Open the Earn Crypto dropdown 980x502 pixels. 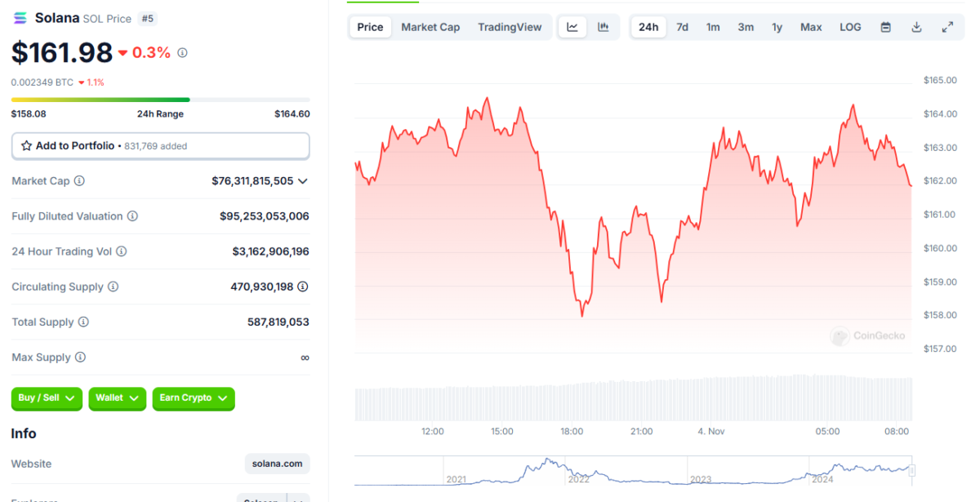click(x=194, y=398)
